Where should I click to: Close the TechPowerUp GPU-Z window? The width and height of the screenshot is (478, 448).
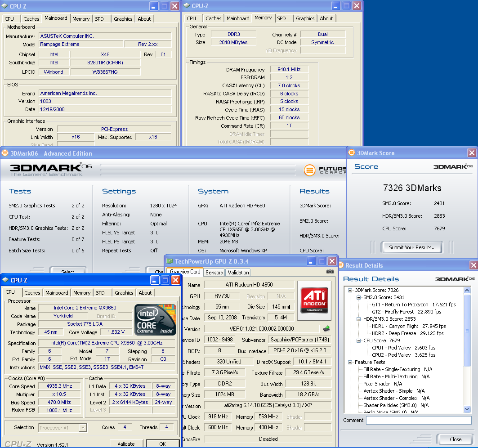tap(332, 261)
